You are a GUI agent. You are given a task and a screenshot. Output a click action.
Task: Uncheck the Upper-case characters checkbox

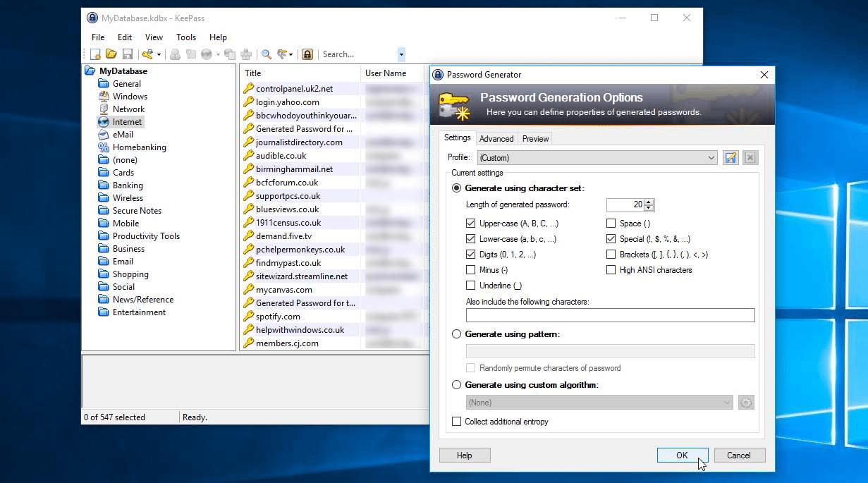coord(470,224)
